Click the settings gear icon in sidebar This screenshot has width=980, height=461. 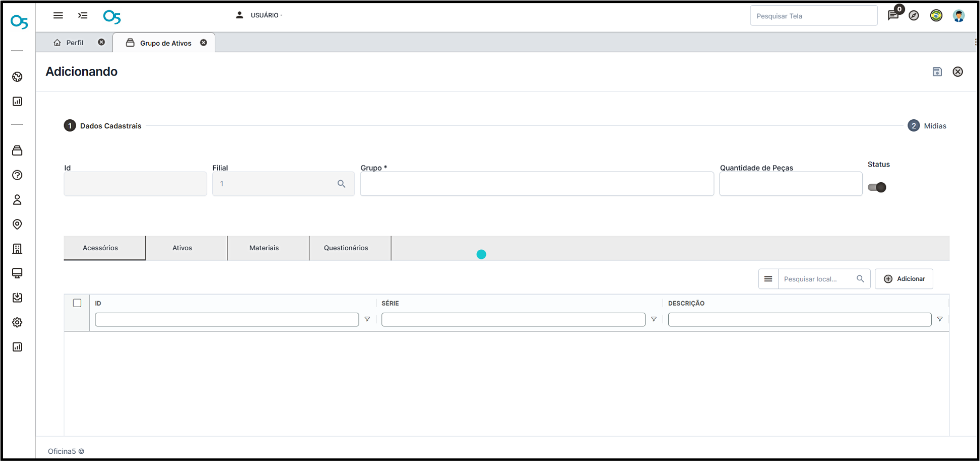[17, 322]
